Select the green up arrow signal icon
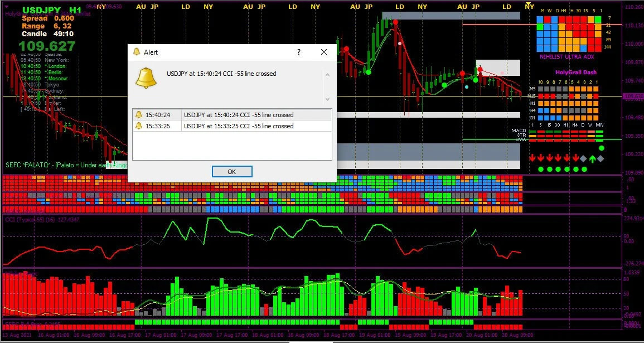Screen dimensions: 644x343 (x=592, y=158)
